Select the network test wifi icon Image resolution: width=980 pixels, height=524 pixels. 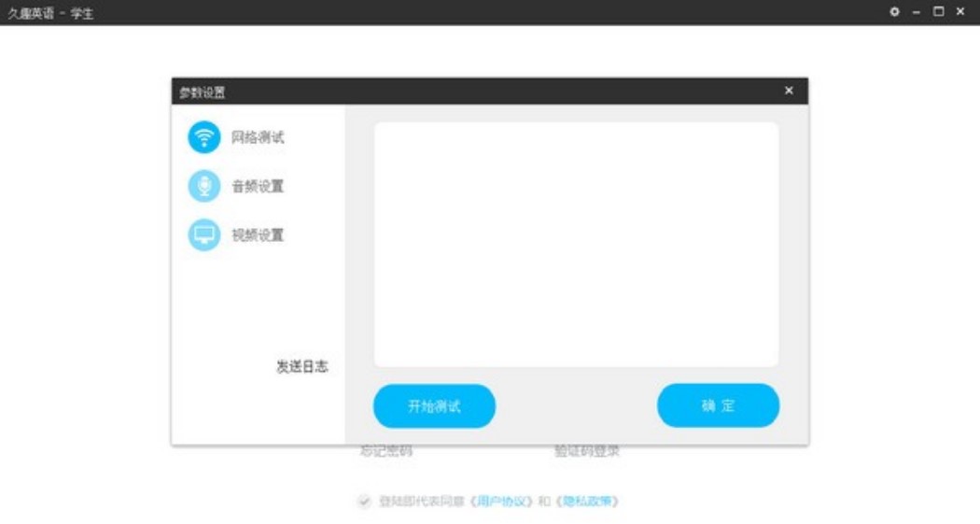click(204, 137)
